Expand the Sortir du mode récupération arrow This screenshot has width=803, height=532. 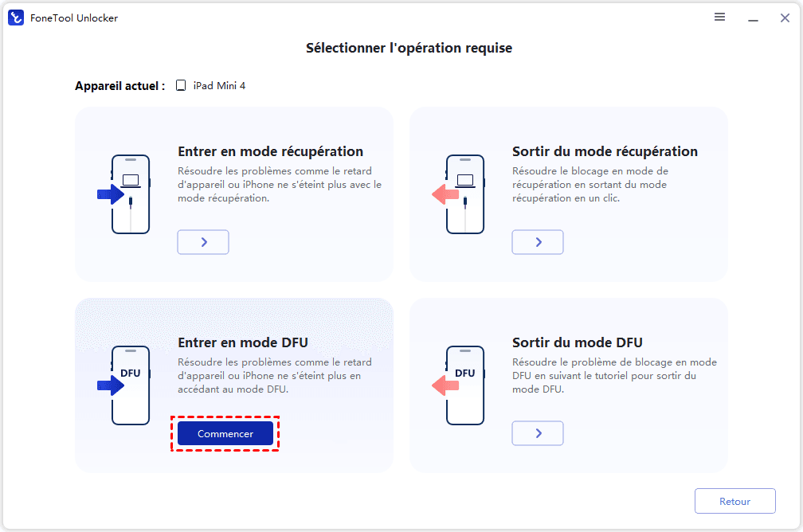point(538,242)
